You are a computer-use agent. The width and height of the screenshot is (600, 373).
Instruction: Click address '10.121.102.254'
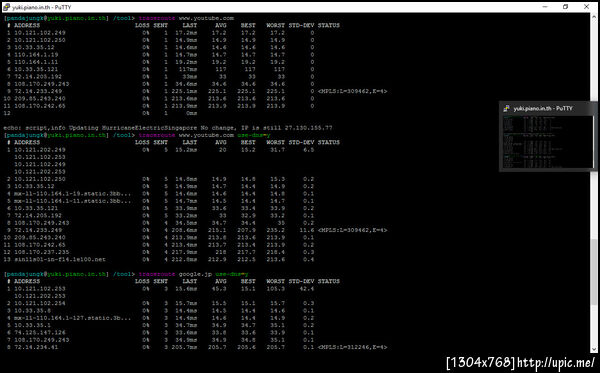coord(40,303)
